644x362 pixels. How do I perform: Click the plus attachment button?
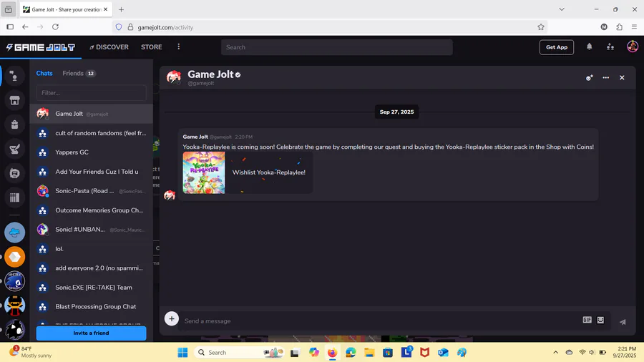pyautogui.click(x=172, y=319)
